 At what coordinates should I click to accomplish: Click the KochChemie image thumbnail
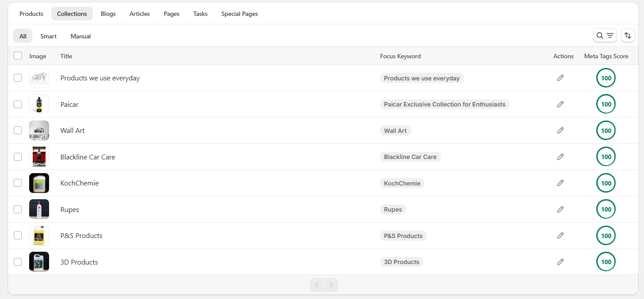(x=39, y=183)
